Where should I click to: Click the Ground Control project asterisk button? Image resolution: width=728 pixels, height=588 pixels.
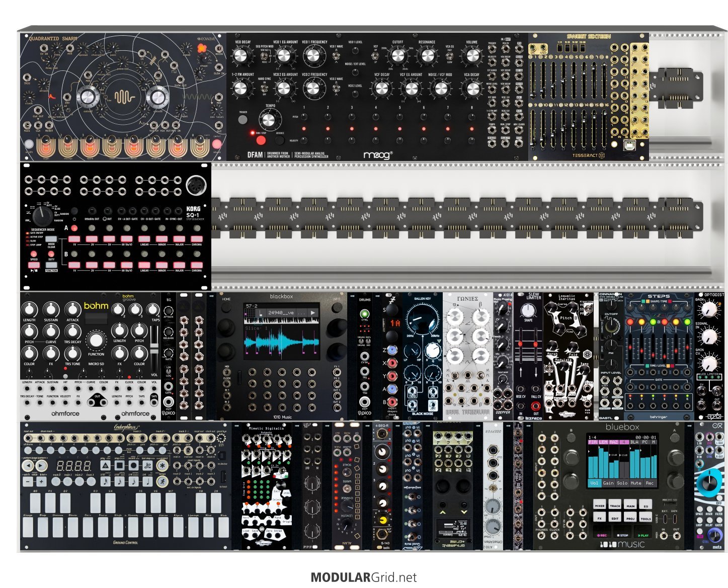pos(162,466)
